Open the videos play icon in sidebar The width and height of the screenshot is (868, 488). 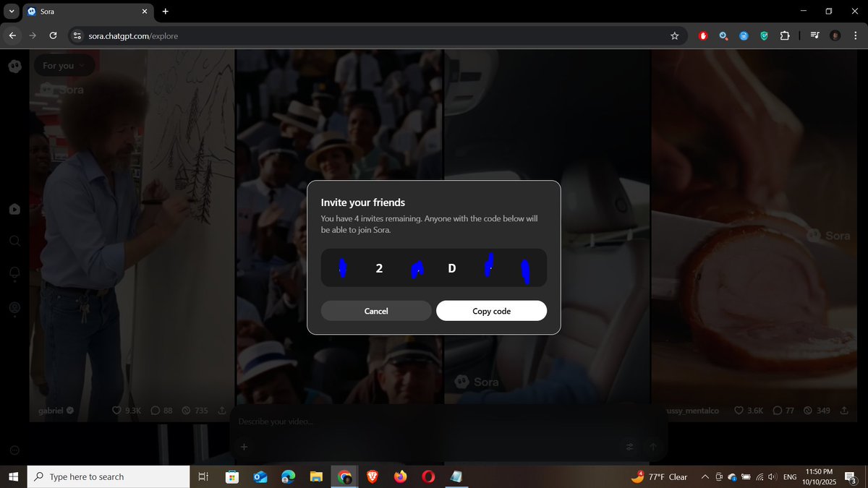tap(14, 209)
